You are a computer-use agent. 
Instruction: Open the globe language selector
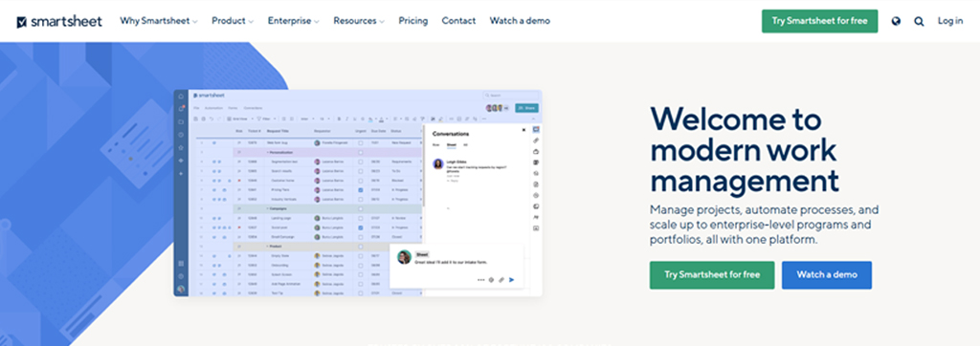tap(896, 21)
